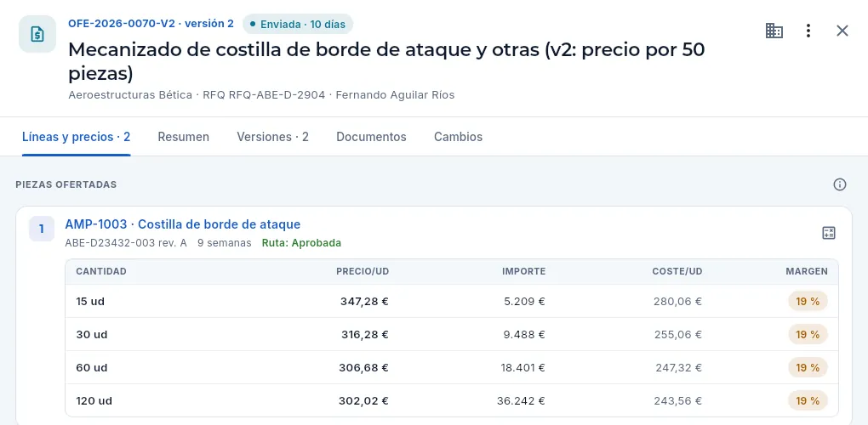868x425 pixels.
Task: Click the customer line Aeroestructuras Bética RFQ-ABE-D-2904
Action: point(261,95)
